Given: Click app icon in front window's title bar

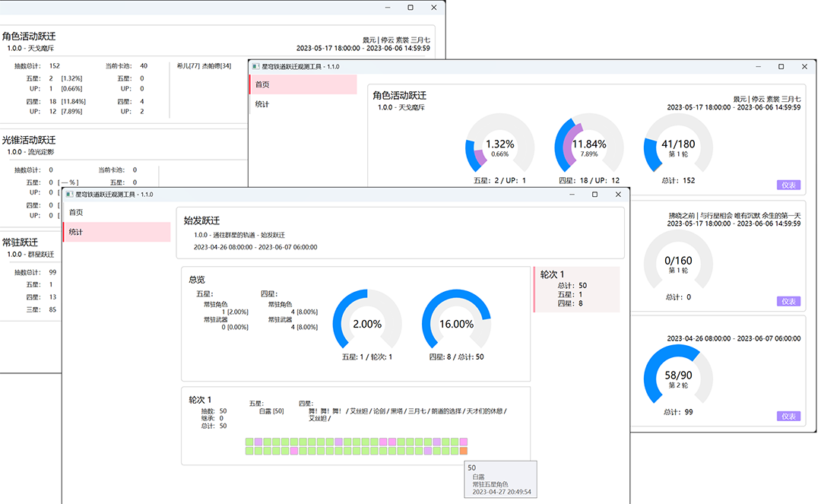Looking at the screenshot, I should [69, 195].
